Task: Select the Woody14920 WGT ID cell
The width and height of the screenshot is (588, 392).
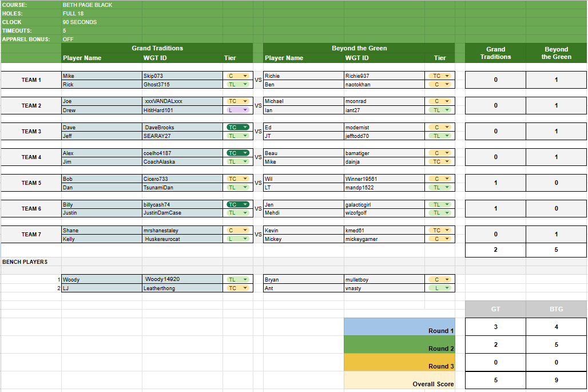Action: 182,280
